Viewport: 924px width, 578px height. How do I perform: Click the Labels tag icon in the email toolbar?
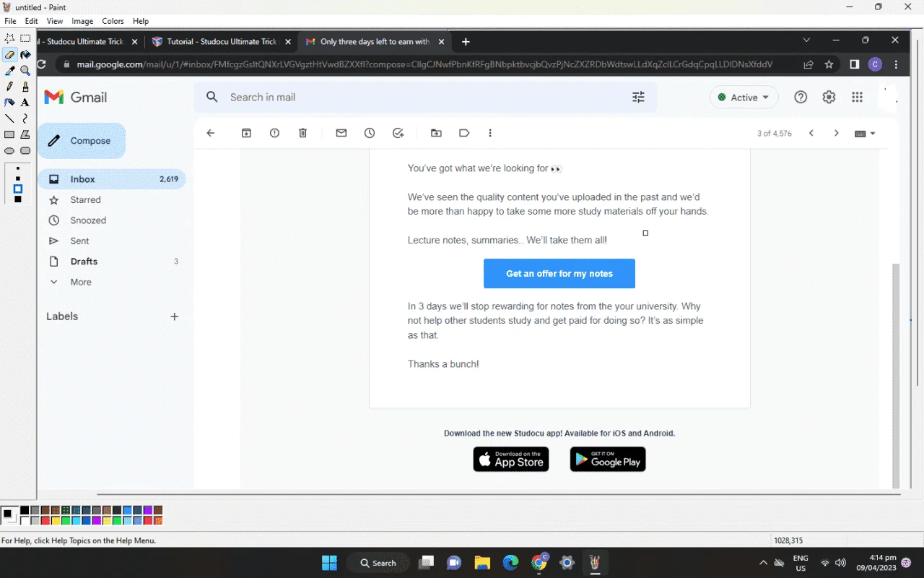coord(464,133)
